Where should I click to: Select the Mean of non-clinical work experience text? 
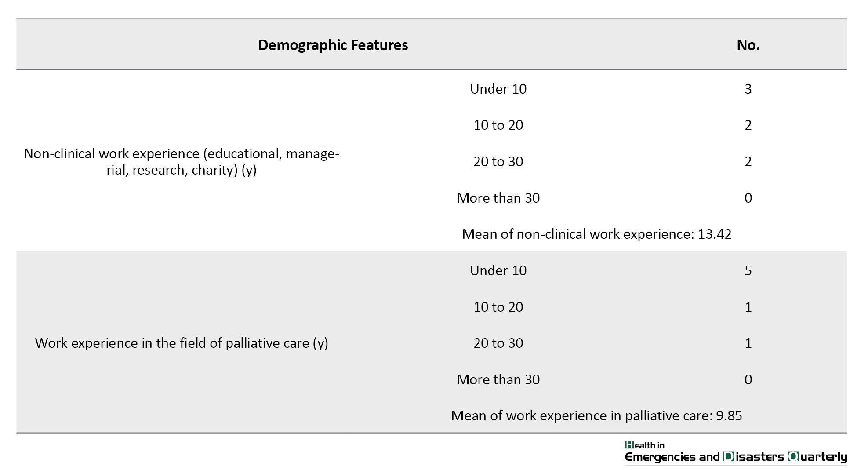tap(596, 234)
